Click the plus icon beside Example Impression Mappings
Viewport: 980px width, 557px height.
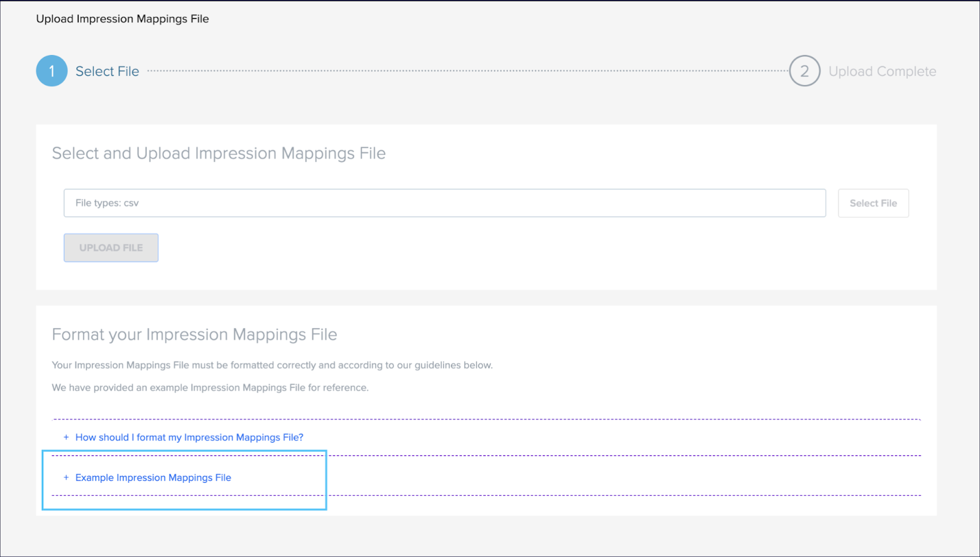[66, 477]
